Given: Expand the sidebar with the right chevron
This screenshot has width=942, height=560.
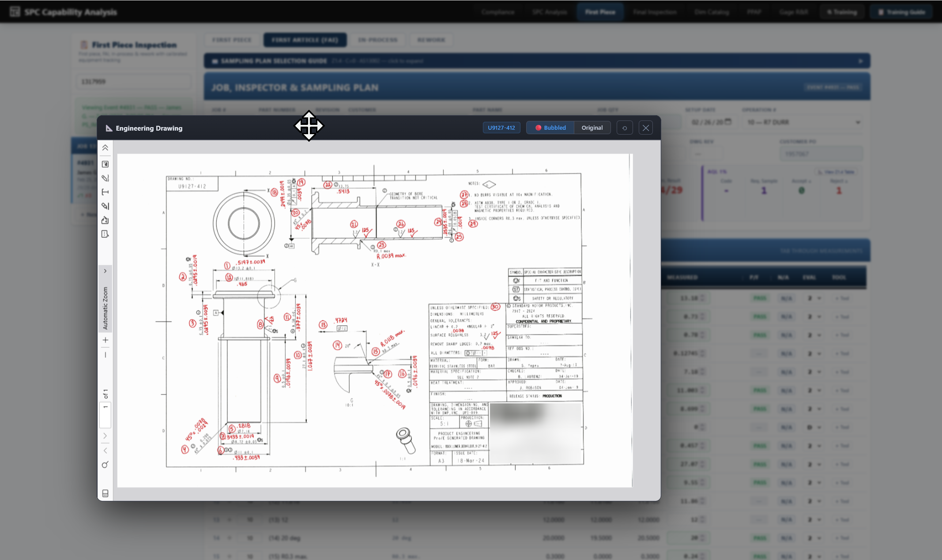Looking at the screenshot, I should (105, 271).
